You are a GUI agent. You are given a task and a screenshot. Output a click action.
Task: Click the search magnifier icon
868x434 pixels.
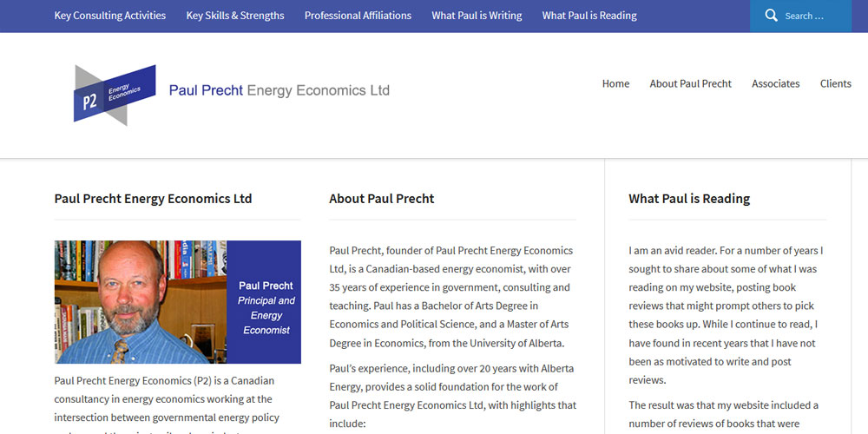771,16
